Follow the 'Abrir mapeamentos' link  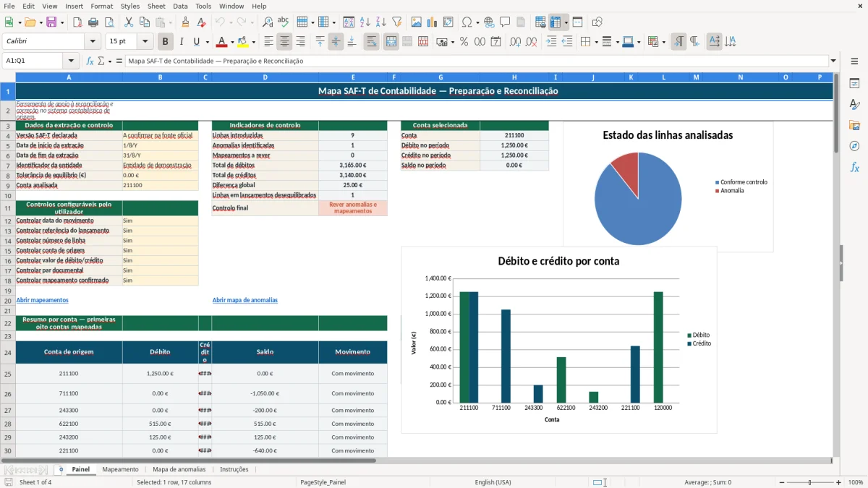(x=42, y=300)
